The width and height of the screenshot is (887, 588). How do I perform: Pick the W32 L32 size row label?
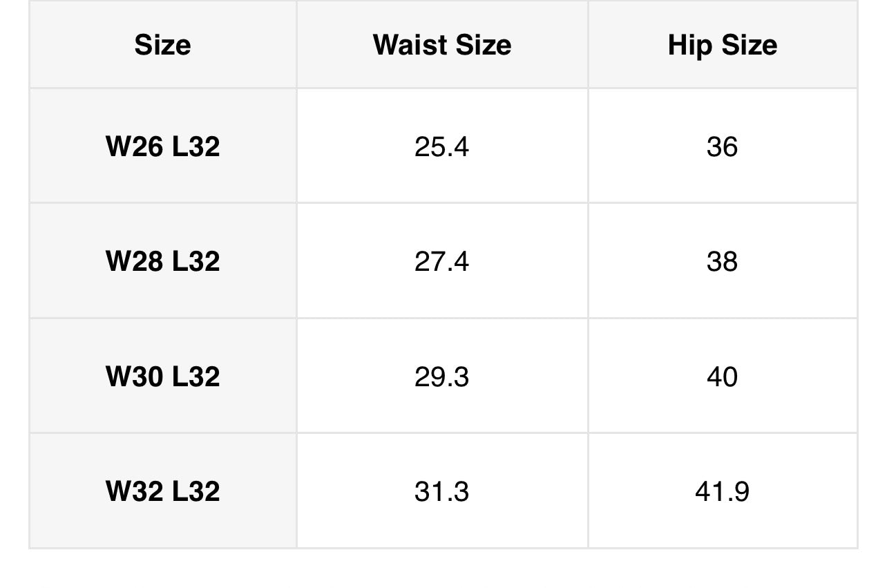(162, 491)
